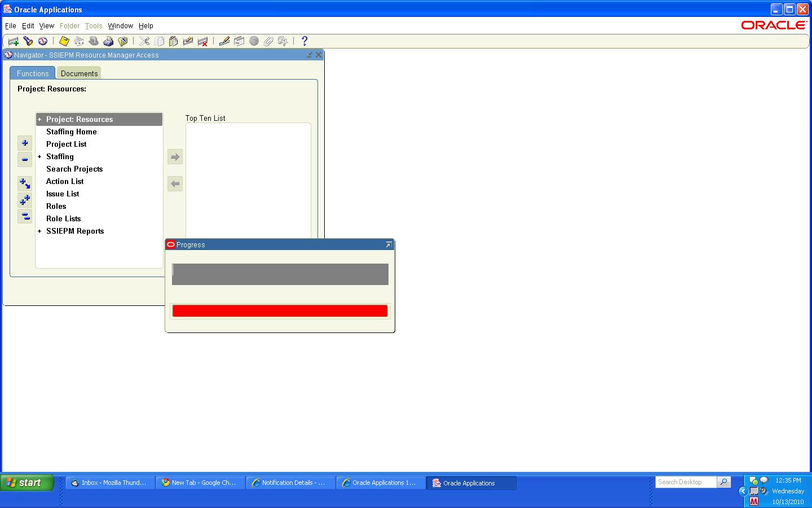812x508 pixels.
Task: Expand the Project: Resources top node
Action: (39, 120)
